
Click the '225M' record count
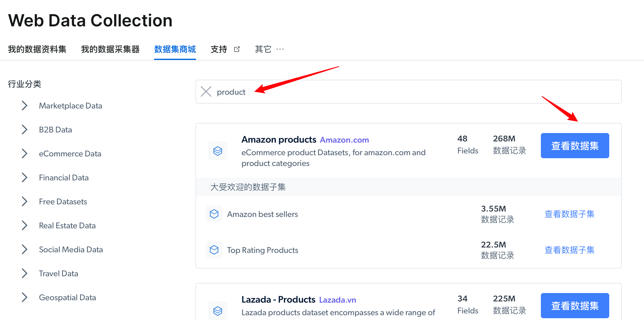pos(504,298)
